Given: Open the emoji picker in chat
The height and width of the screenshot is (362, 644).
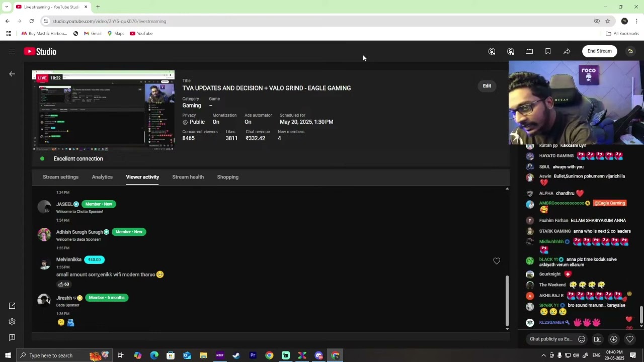Looking at the screenshot, I should pyautogui.click(x=582, y=339).
